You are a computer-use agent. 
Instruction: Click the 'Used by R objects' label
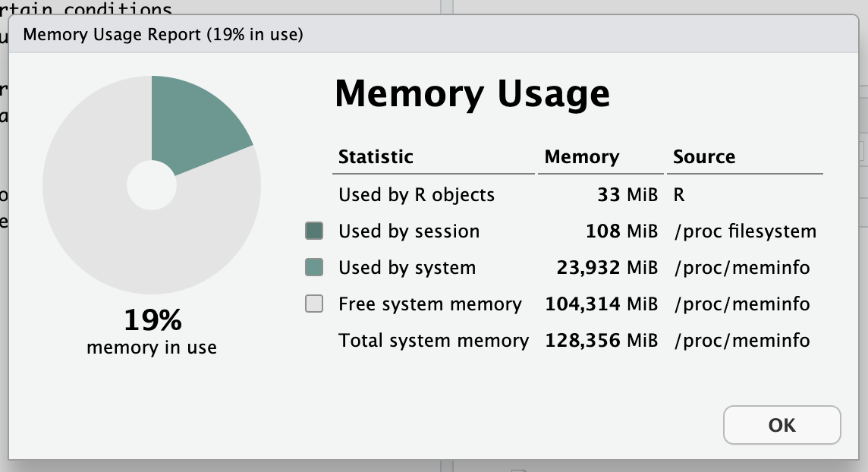click(x=417, y=195)
